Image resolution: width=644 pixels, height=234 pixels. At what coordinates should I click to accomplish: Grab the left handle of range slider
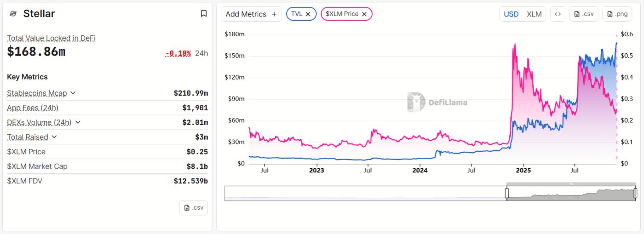[x=507, y=193]
